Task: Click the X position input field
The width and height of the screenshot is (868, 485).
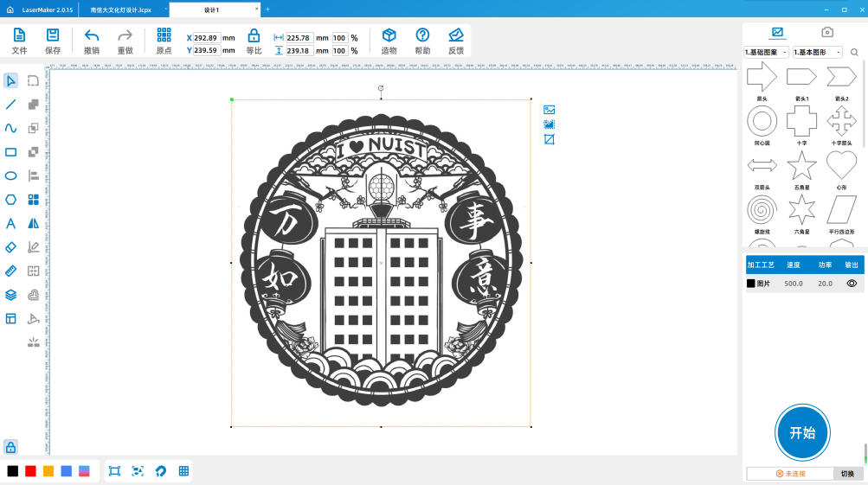Action: coord(207,38)
